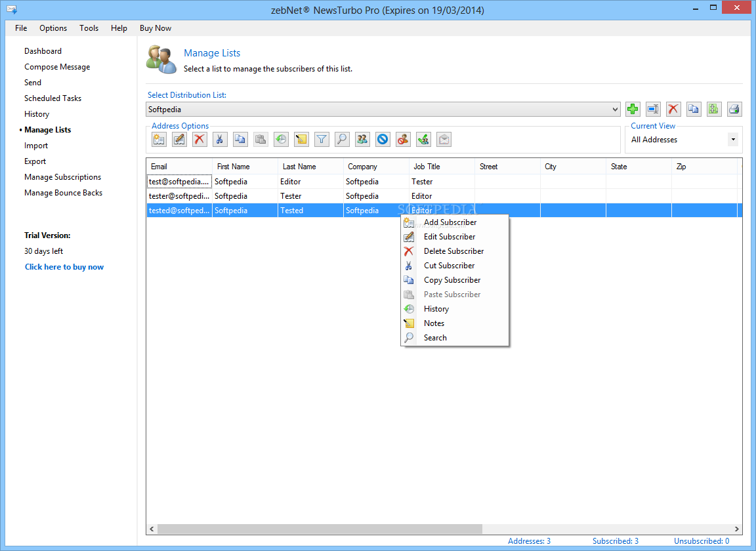Screen dimensions: 756x551
Task: Open the Current View dropdown arrow
Action: (733, 139)
